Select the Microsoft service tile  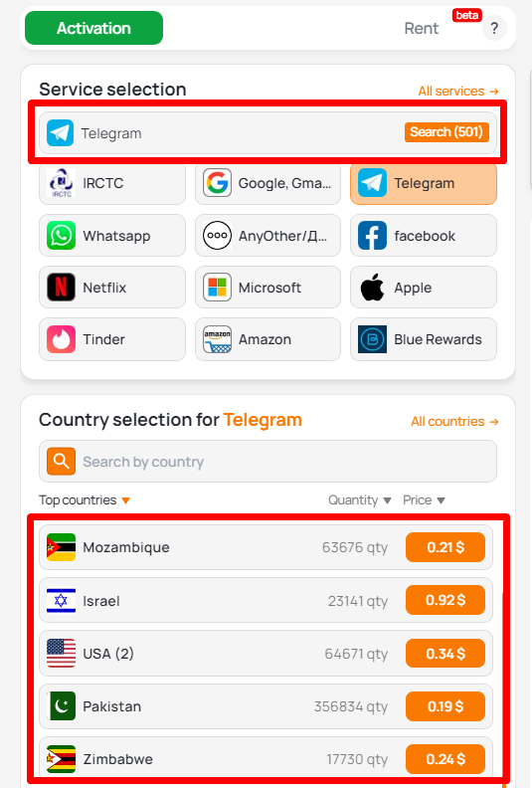point(267,288)
